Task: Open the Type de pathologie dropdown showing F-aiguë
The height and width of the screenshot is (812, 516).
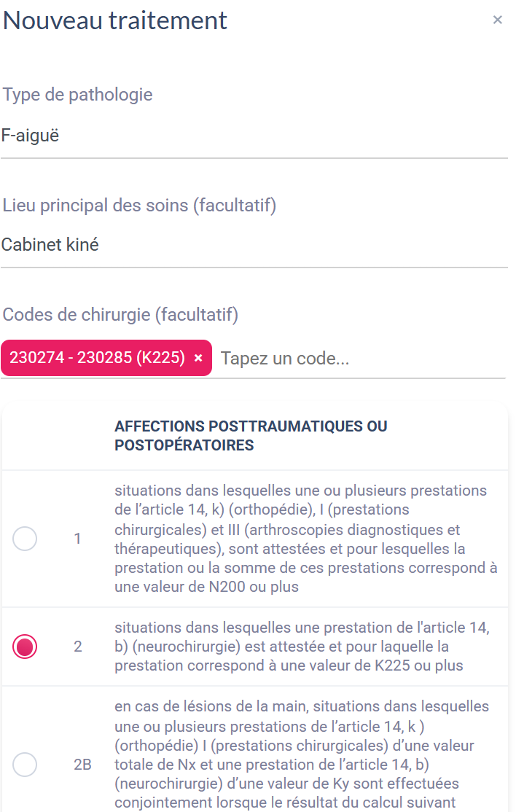Action: pos(254,136)
